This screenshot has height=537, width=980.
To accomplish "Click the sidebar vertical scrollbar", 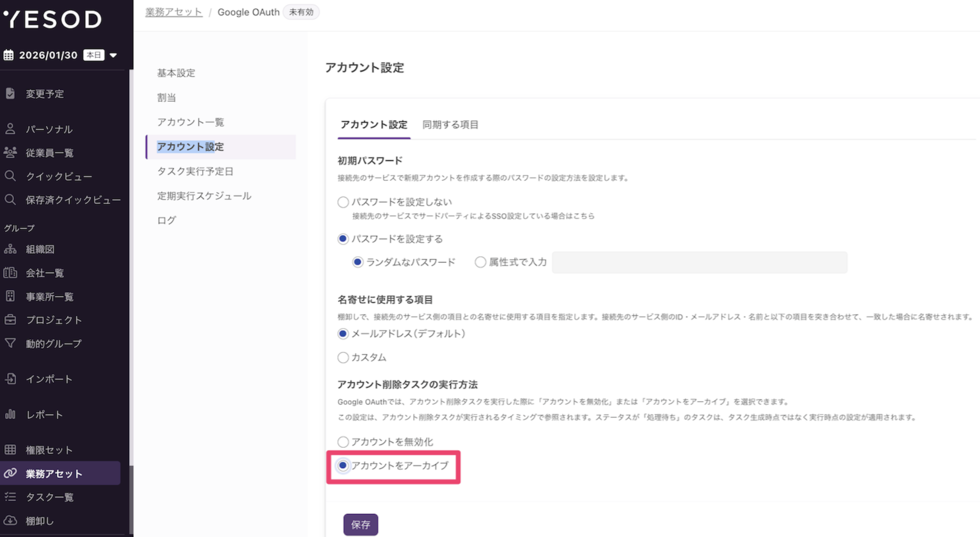I will [131, 499].
